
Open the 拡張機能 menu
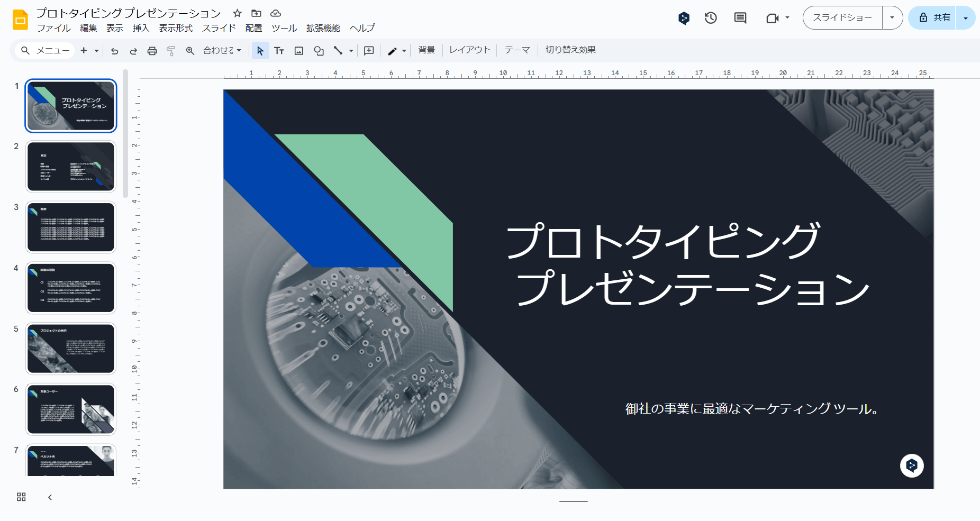[x=323, y=28]
